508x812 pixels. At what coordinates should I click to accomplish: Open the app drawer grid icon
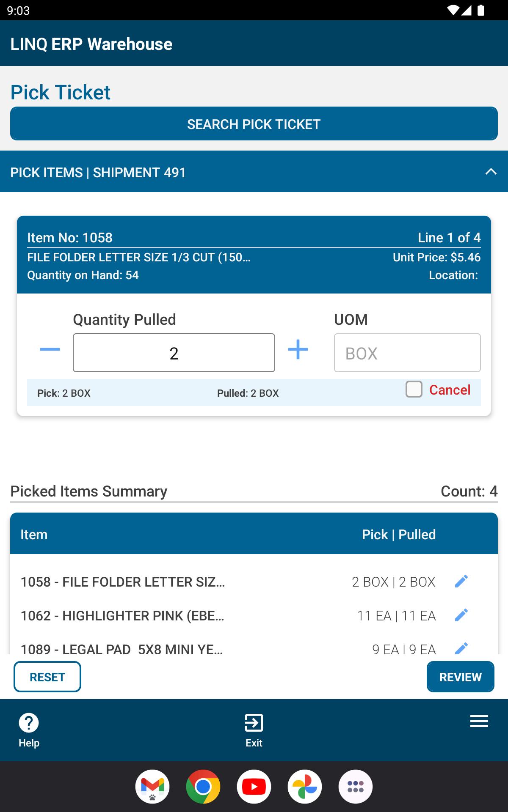coord(356,787)
